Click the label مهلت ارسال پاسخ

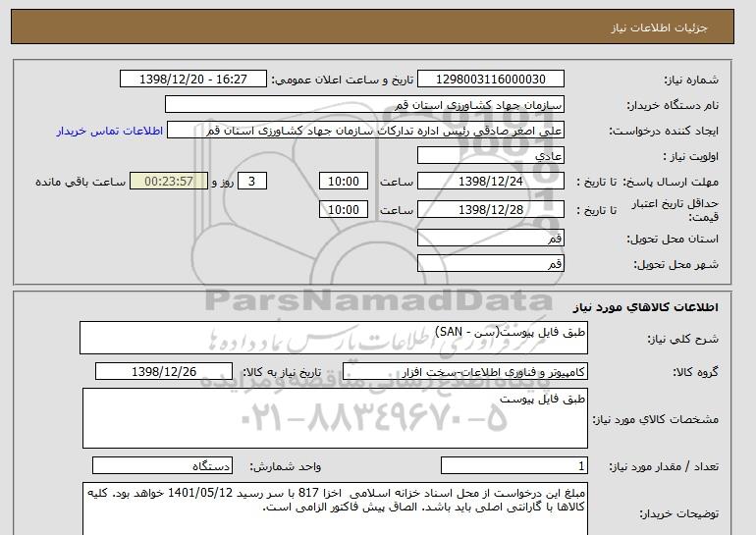pos(671,183)
